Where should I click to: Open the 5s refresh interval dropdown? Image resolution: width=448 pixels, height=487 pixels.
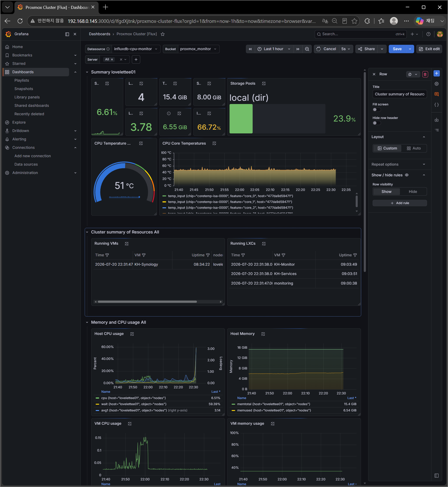(346, 49)
